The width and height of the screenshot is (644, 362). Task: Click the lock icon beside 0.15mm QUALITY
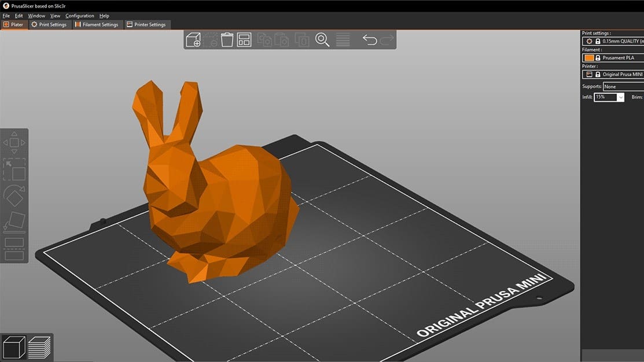click(598, 41)
